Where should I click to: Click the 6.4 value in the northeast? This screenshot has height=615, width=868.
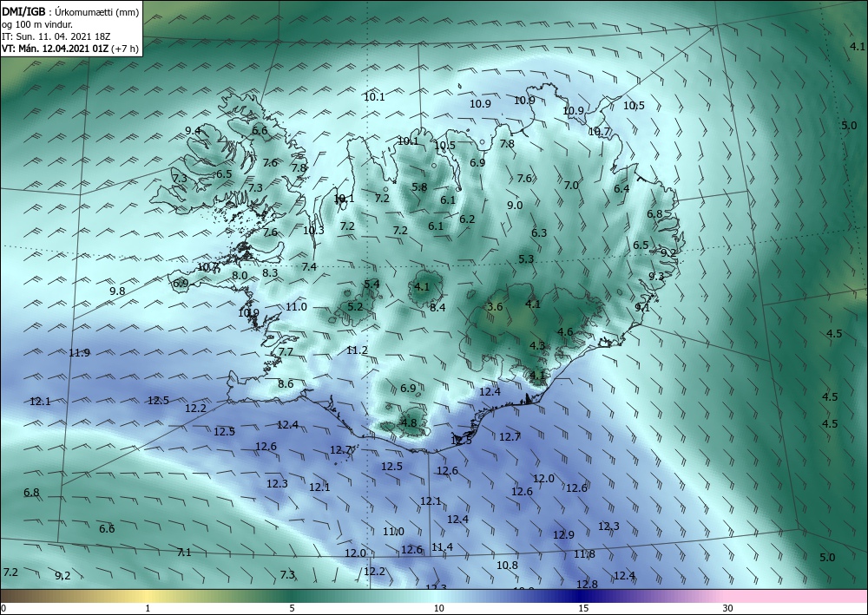click(x=621, y=188)
